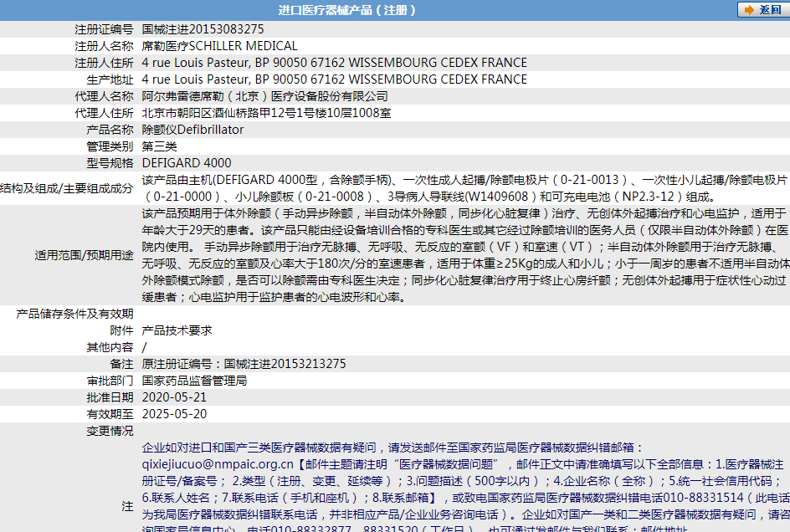
Task: Click the 代理人名称 label
Action: coord(104,96)
